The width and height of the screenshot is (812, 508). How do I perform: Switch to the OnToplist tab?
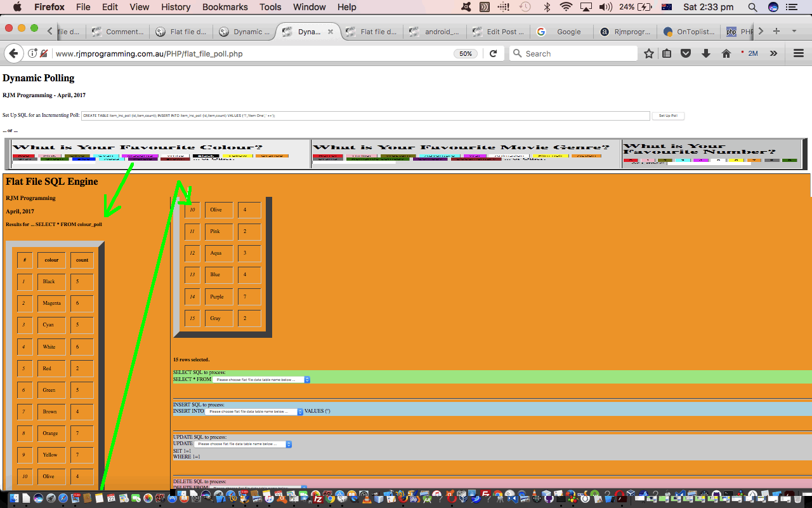pyautogui.click(x=688, y=32)
